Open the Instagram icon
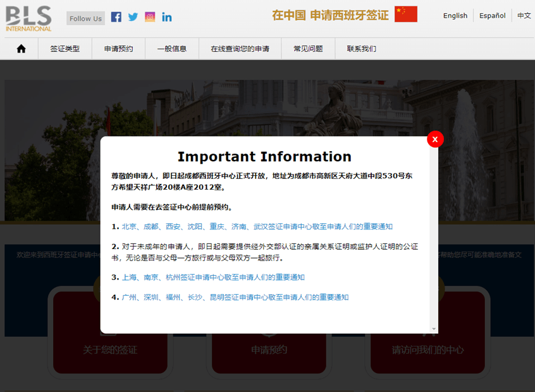535x392 pixels. [x=150, y=17]
